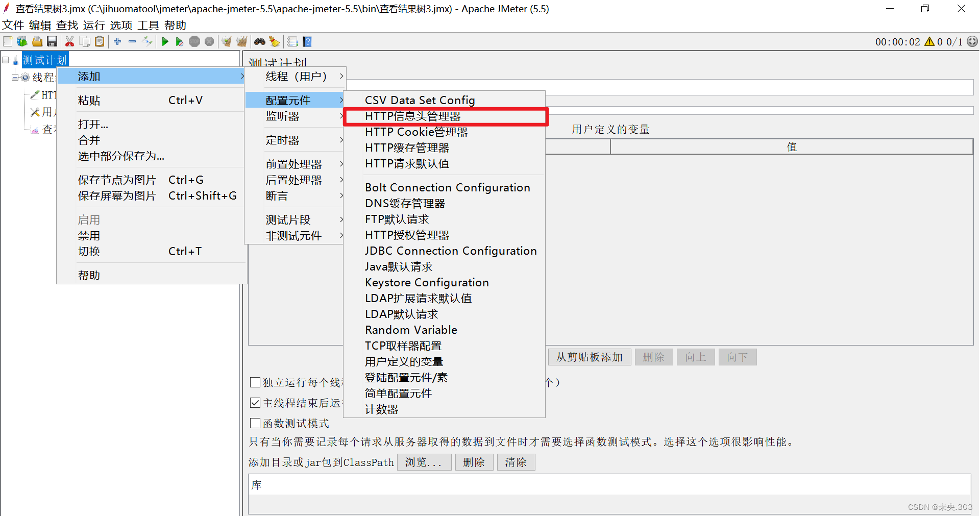The width and height of the screenshot is (980, 516).
Task: Collapse the 测试计划 tree node
Action: pyautogui.click(x=6, y=60)
